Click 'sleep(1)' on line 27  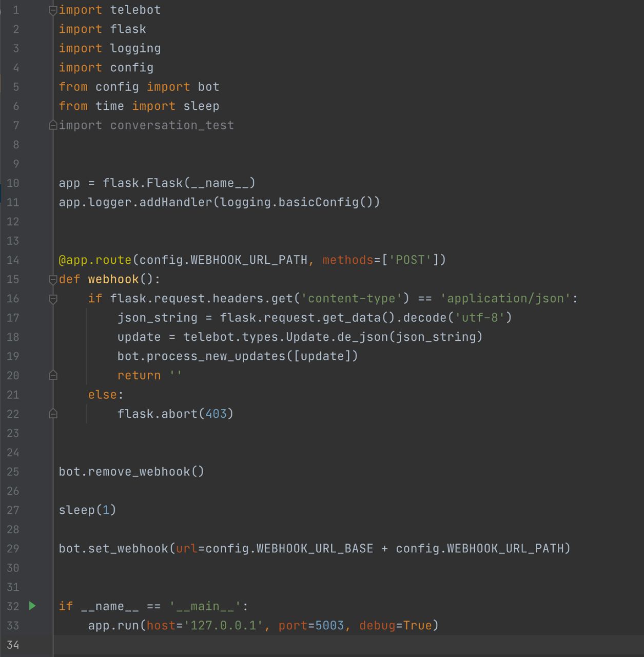tap(88, 510)
